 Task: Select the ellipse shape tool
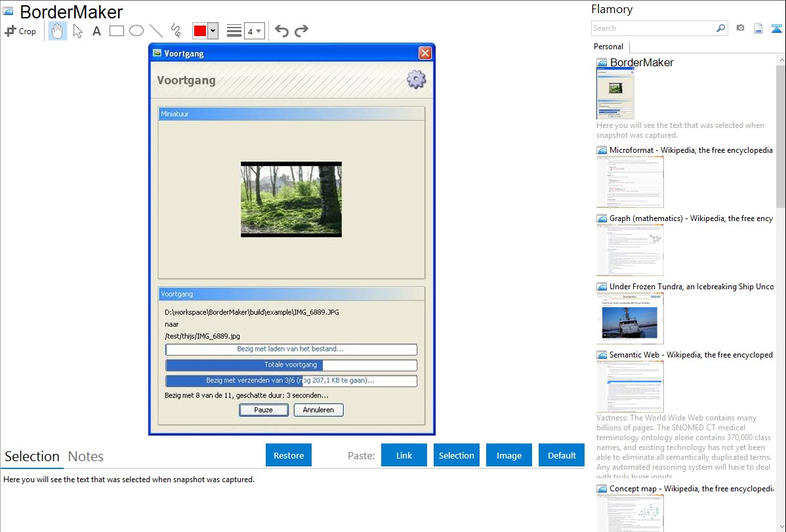pos(136,31)
